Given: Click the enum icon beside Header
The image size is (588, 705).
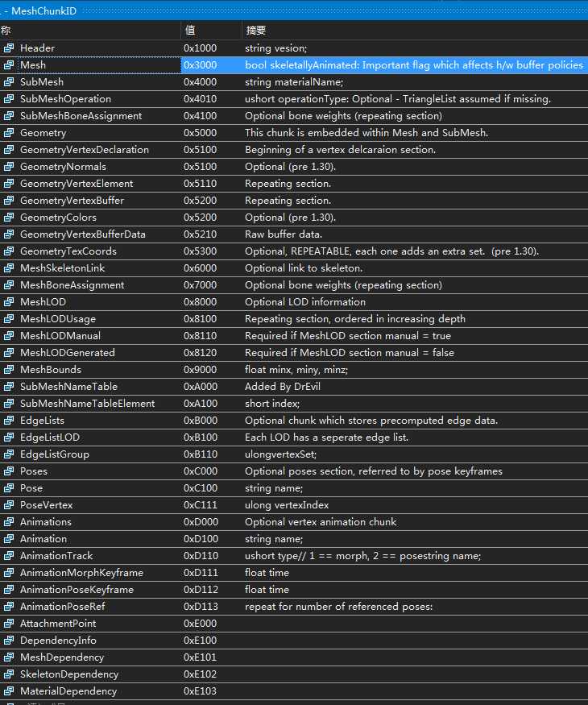Looking at the screenshot, I should pyautogui.click(x=9, y=48).
